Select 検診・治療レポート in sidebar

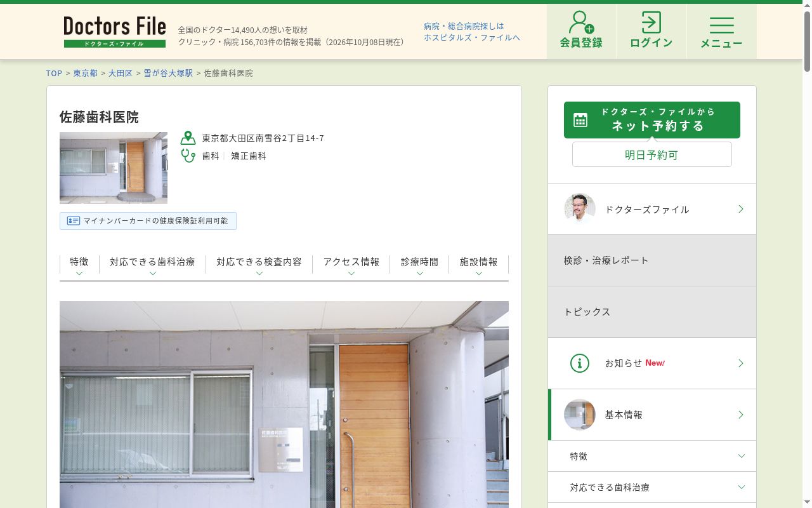coord(652,260)
